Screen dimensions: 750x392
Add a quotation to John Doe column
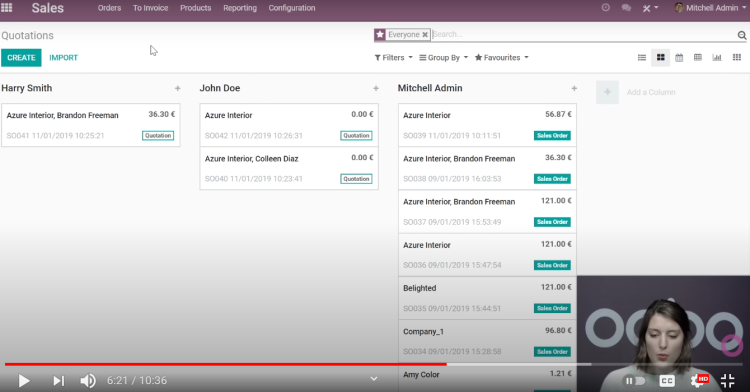376,88
